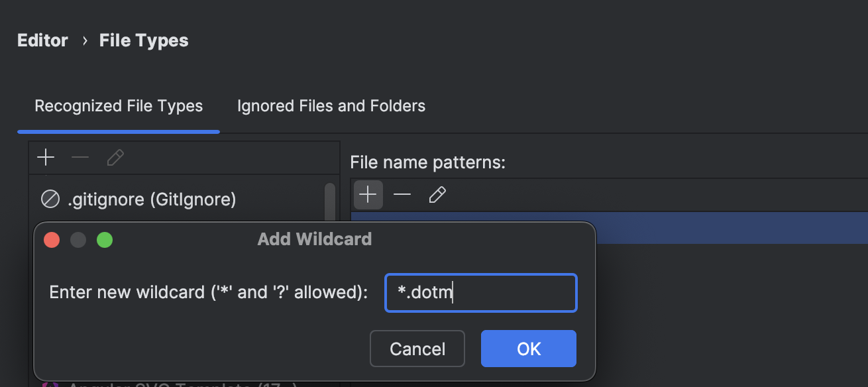Click the File Types breadcrumb label
This screenshot has width=868, height=387.
click(x=144, y=40)
